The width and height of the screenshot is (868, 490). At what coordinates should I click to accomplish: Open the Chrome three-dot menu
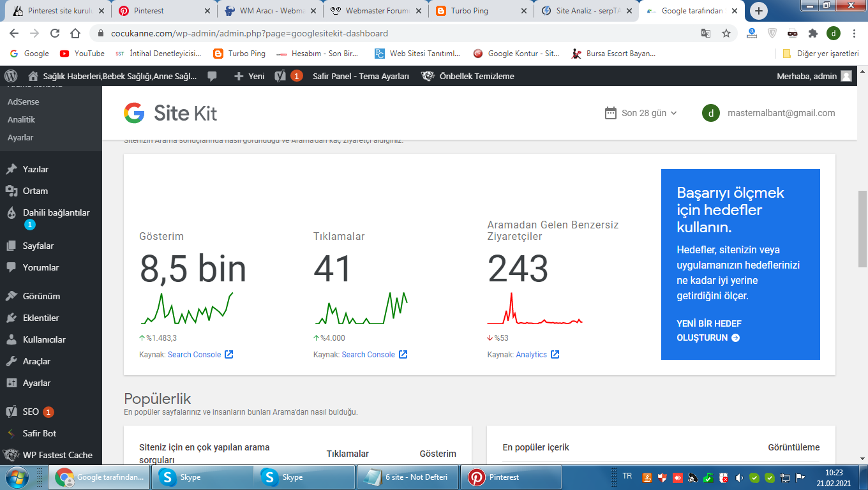pyautogui.click(x=854, y=33)
